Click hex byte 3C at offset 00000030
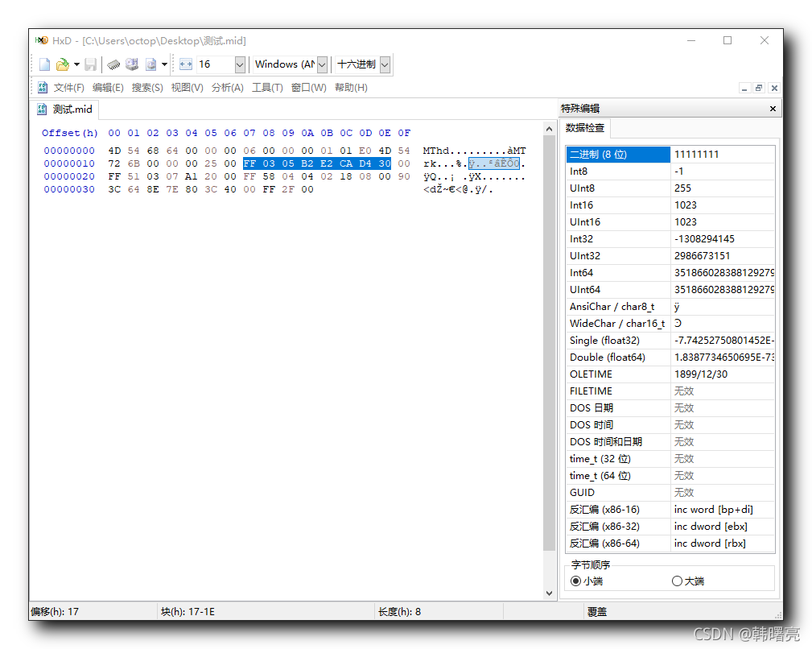Image resolution: width=812 pixels, height=649 pixels. [x=114, y=189]
